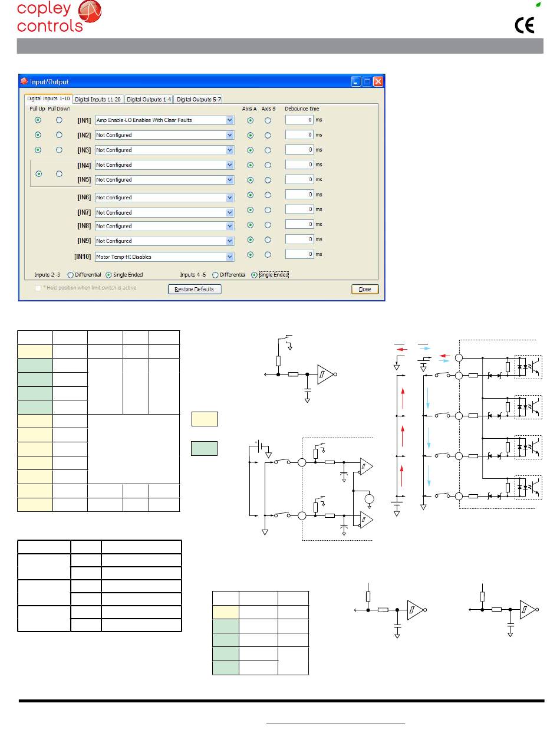Open the IN1 function dropdown
The image size is (560, 736).
(230, 120)
